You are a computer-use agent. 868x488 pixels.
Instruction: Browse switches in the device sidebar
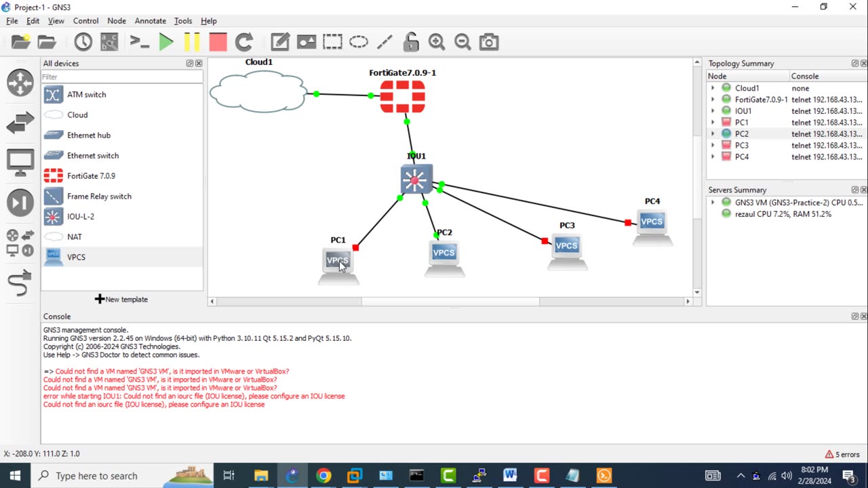coord(20,123)
